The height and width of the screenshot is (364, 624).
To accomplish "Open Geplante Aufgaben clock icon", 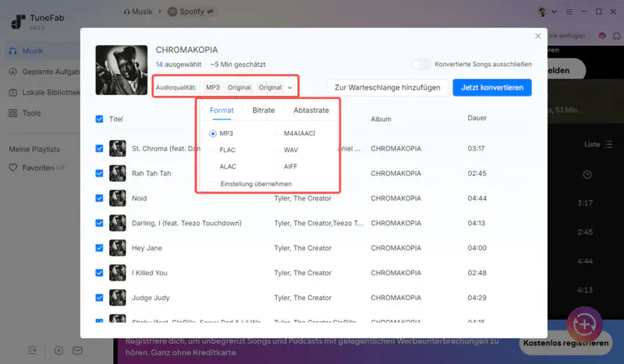I will [13, 72].
